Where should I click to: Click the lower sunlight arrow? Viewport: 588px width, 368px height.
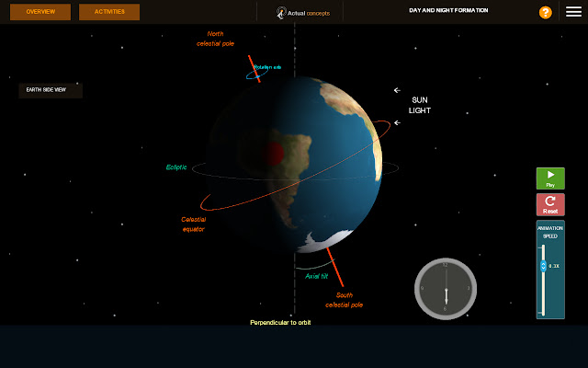(x=397, y=122)
